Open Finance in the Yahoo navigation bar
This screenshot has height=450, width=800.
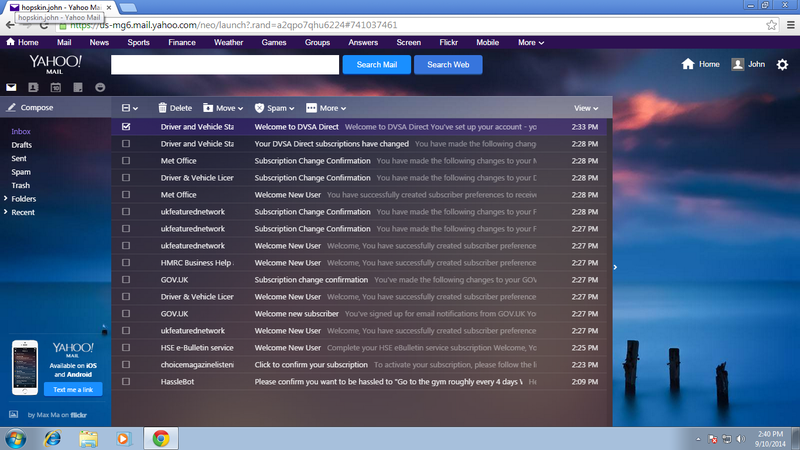tap(182, 42)
